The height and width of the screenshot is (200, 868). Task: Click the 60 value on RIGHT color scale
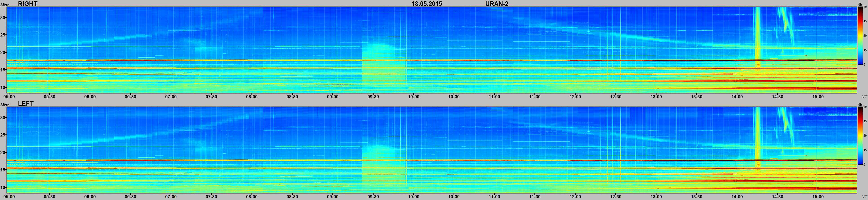click(x=865, y=7)
